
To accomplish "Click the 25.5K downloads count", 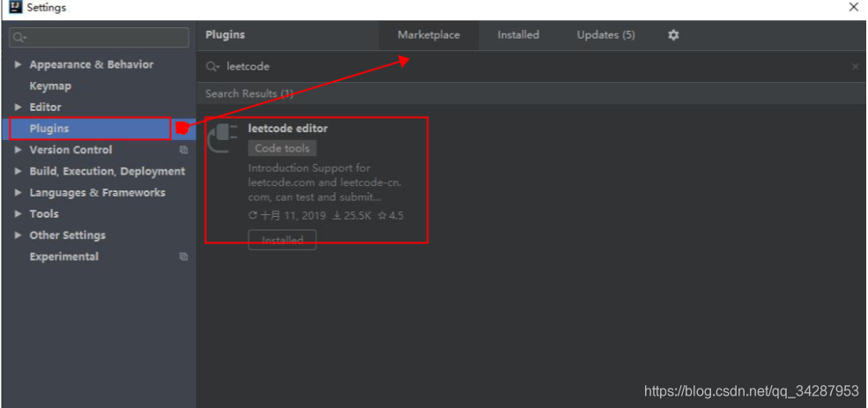I will tap(352, 216).
